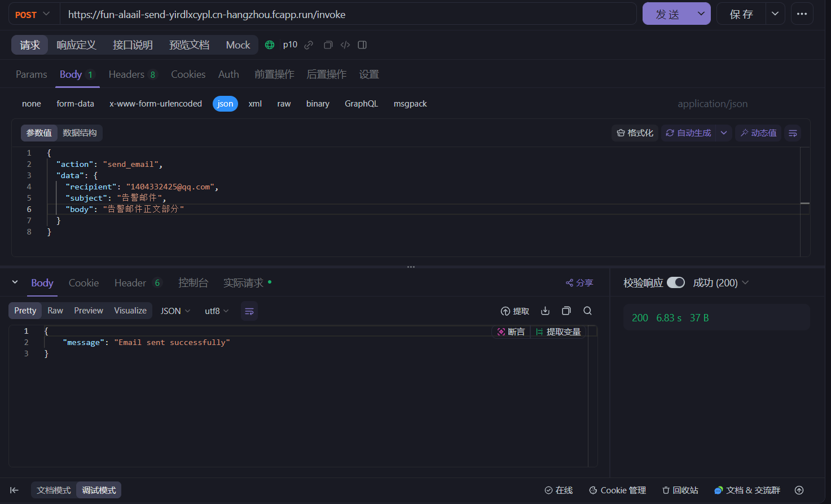831x504 pixels.
Task: Click the Send (发送) button
Action: (x=667, y=14)
